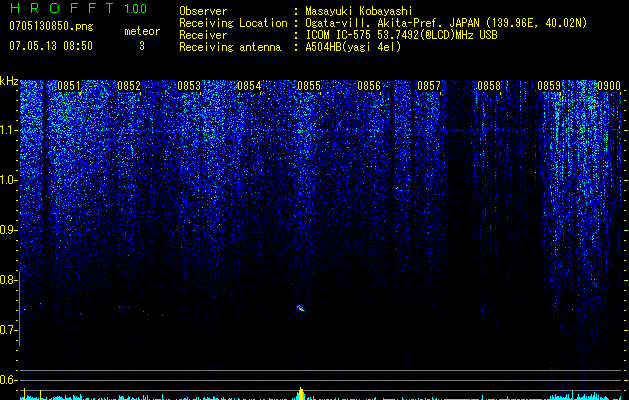The width and height of the screenshot is (629, 400).
Task: Click the Receiving Location label
Action: (233, 23)
